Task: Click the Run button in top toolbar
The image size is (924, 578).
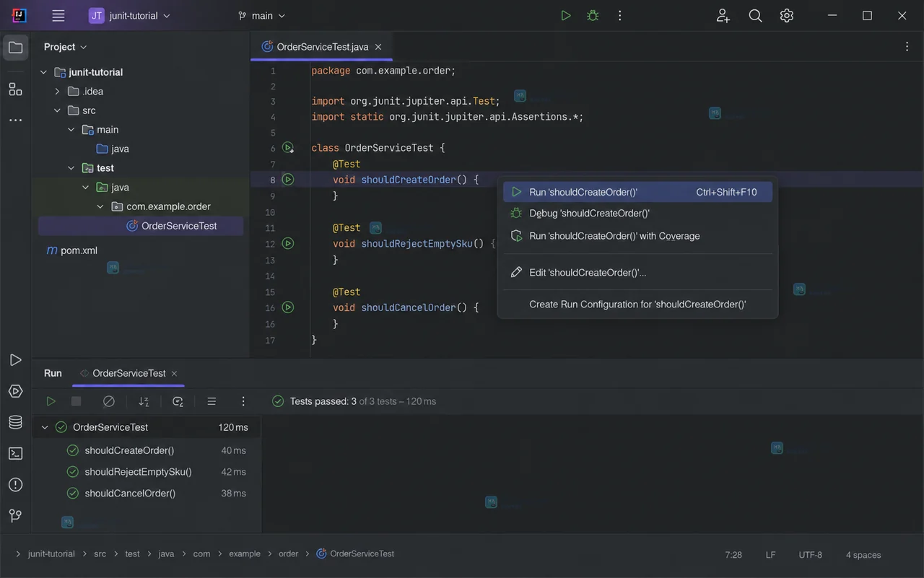Action: click(x=566, y=16)
